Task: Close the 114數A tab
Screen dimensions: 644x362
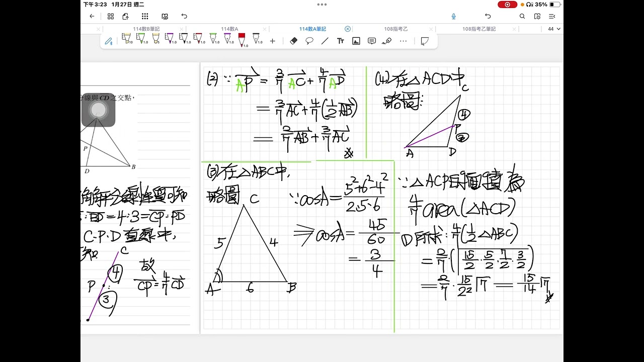Action: coord(265,29)
